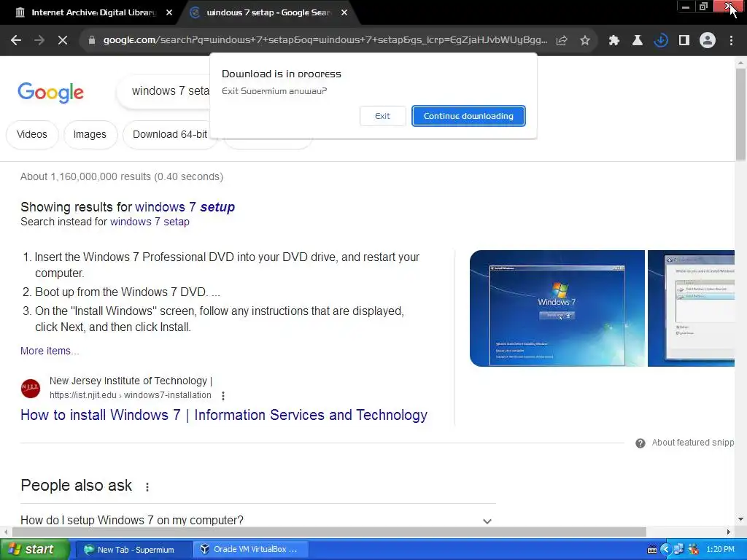Bookmark this page with the star
Viewport: 747px width, 560px height.
click(x=585, y=41)
